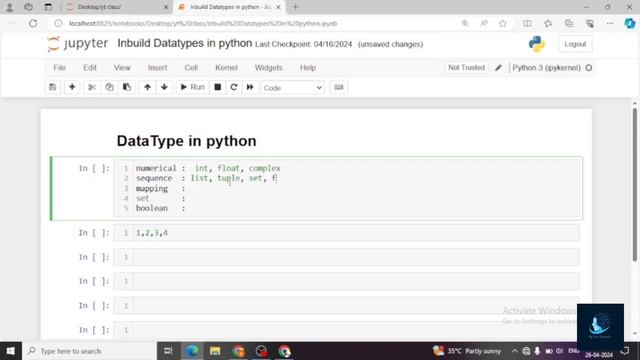Click the Python logo icon
This screenshot has width=640, height=360.
(536, 44)
